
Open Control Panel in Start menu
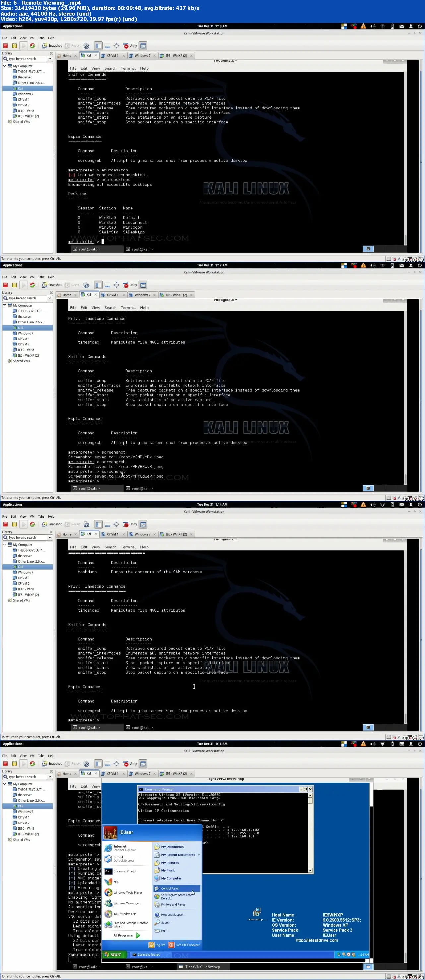point(177,889)
